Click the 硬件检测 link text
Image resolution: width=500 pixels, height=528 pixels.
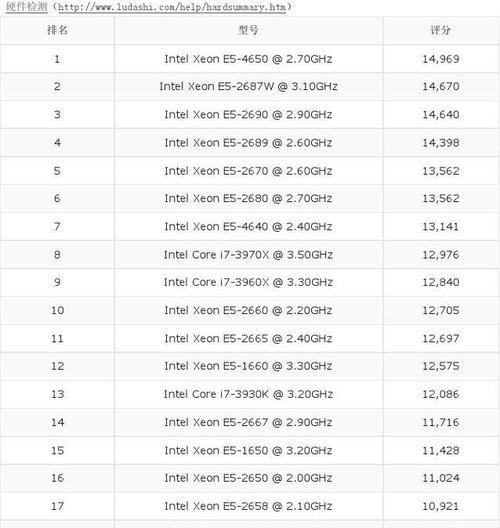(x=27, y=7)
